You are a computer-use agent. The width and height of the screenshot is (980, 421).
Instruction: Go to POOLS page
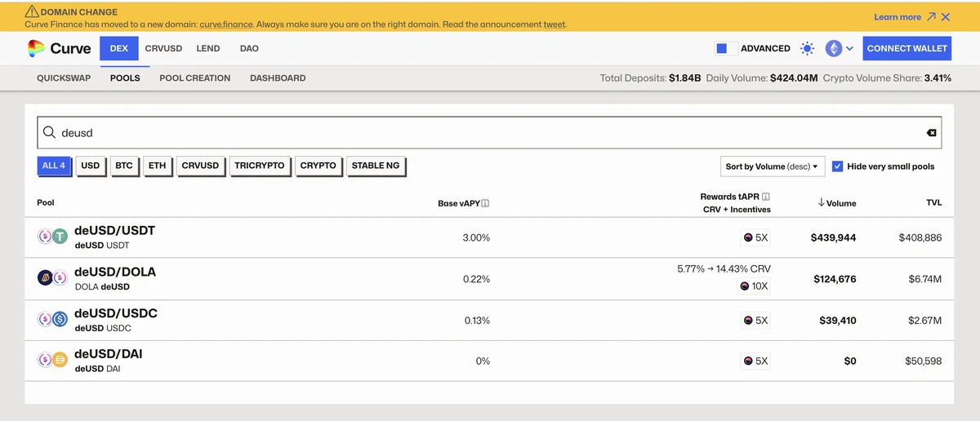point(125,78)
